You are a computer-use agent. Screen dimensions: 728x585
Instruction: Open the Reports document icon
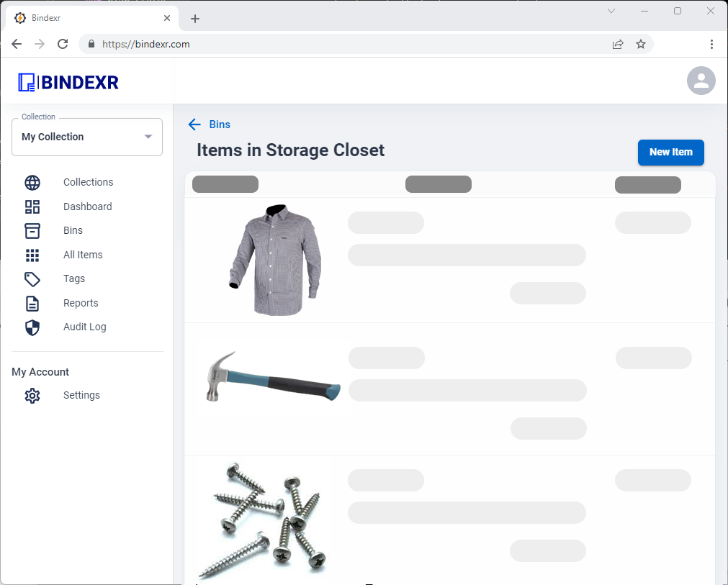click(32, 304)
